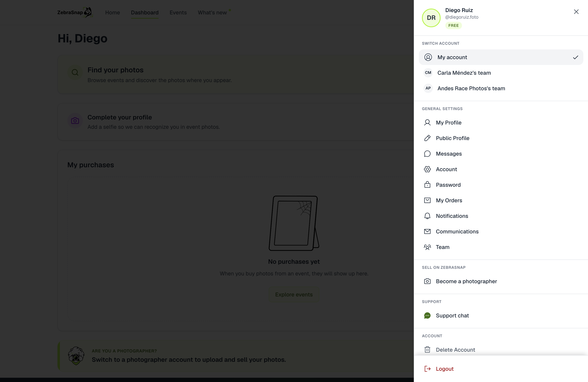The width and height of the screenshot is (588, 382).
Task: Click the Public Profile pencil icon
Action: pos(427,138)
